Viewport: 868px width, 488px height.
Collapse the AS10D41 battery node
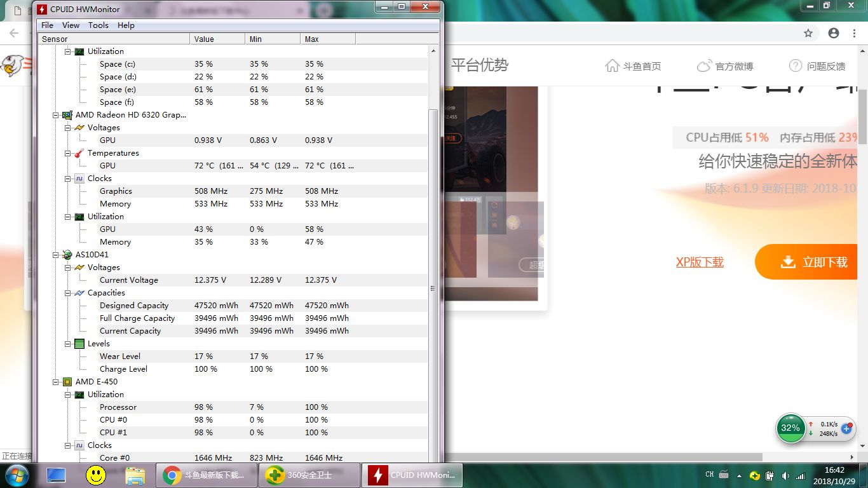[x=56, y=255]
